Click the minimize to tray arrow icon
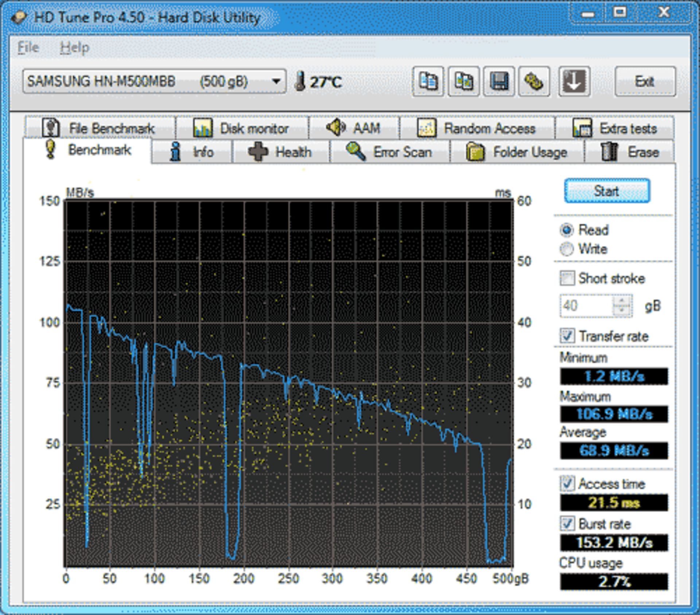The height and width of the screenshot is (615, 700). (574, 81)
